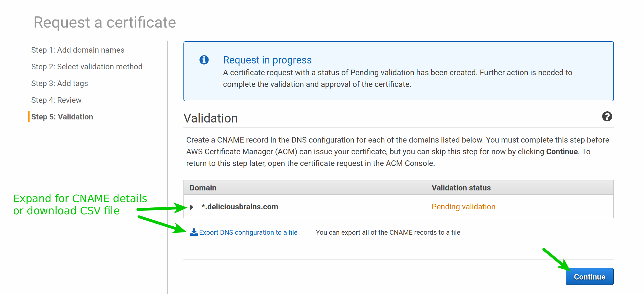The width and height of the screenshot is (644, 294).
Task: Click the download icon beside Export DNS
Action: click(194, 232)
